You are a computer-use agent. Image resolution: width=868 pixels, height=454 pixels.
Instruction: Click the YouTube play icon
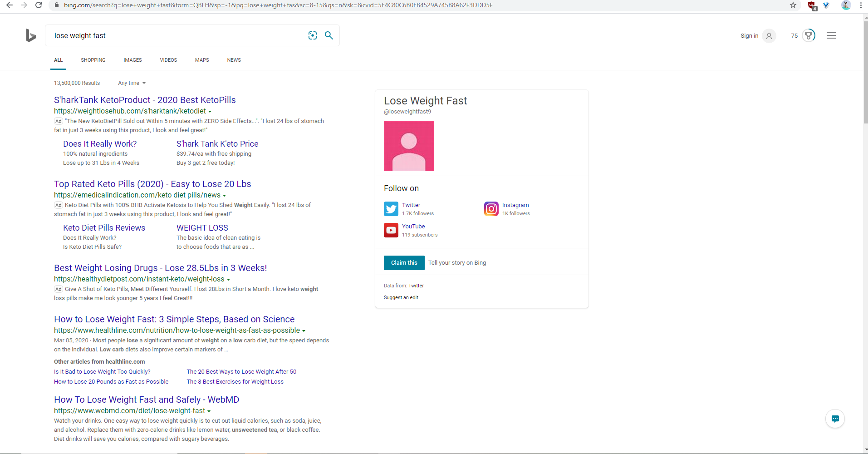coord(391,230)
